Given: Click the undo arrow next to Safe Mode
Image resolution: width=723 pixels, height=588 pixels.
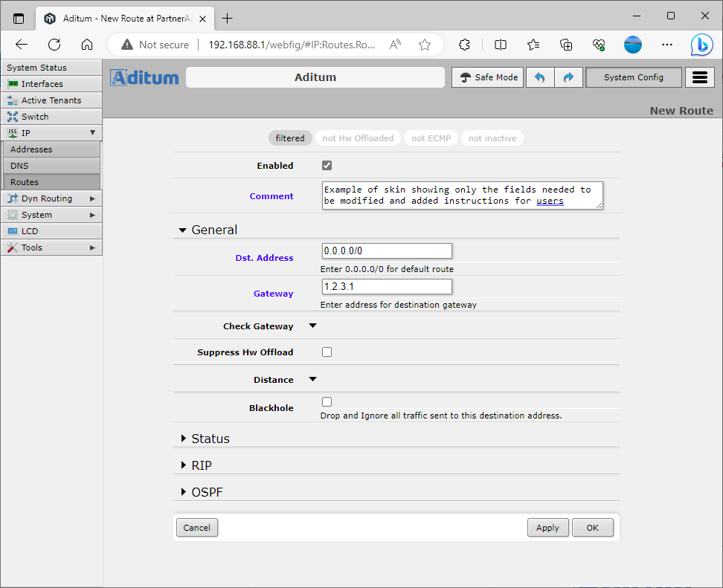Looking at the screenshot, I should pos(540,77).
